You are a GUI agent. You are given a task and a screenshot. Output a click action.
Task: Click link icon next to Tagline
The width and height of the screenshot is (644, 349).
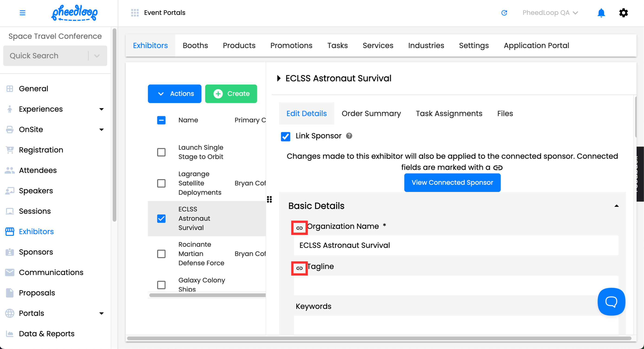(x=299, y=268)
